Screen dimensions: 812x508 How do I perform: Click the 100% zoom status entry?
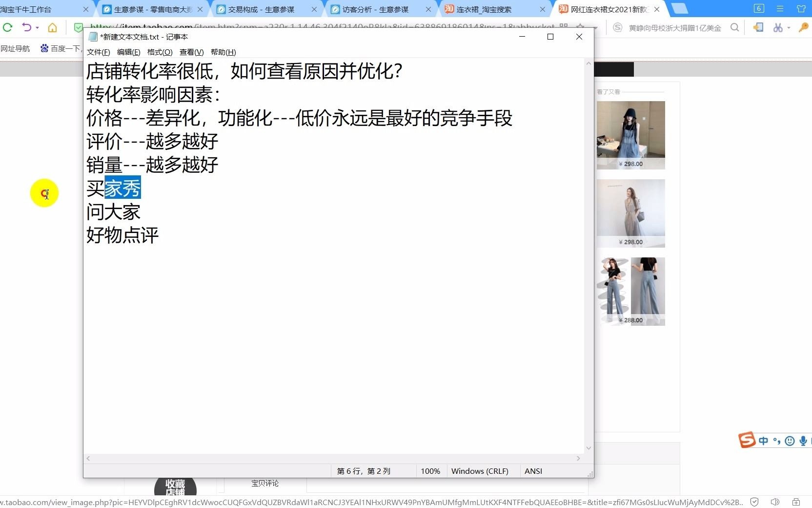(x=430, y=471)
